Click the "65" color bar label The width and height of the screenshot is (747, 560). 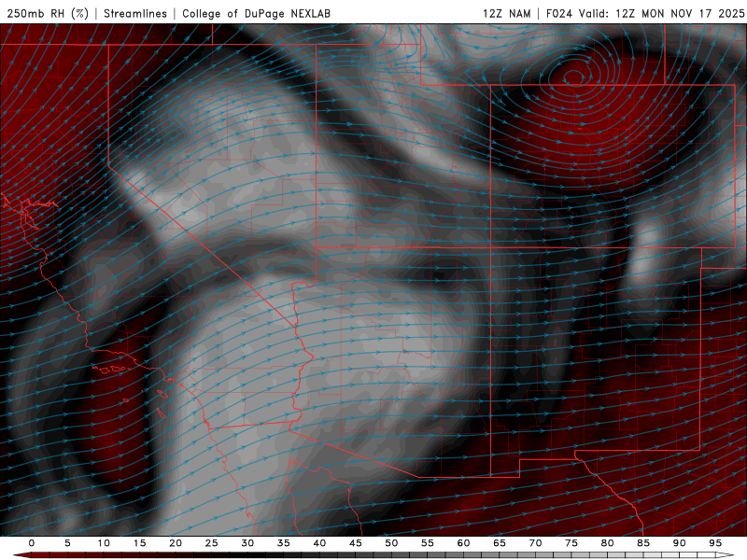pyautogui.click(x=500, y=543)
